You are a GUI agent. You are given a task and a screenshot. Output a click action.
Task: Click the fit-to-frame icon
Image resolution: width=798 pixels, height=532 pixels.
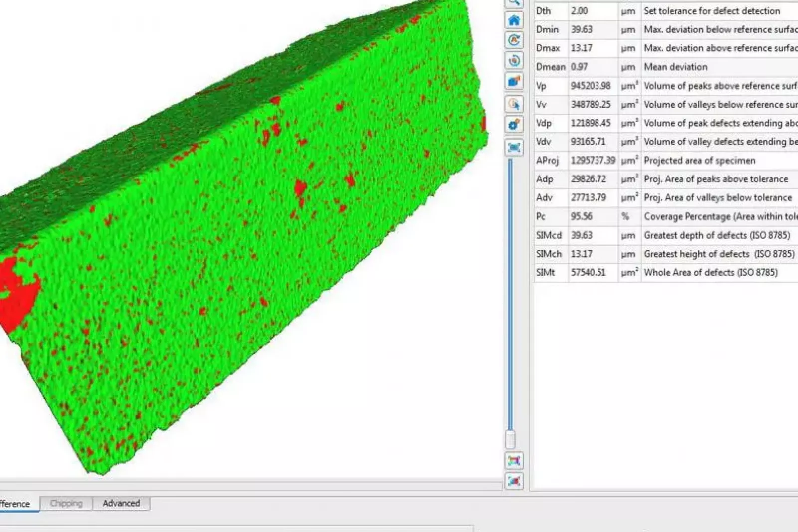tap(514, 147)
